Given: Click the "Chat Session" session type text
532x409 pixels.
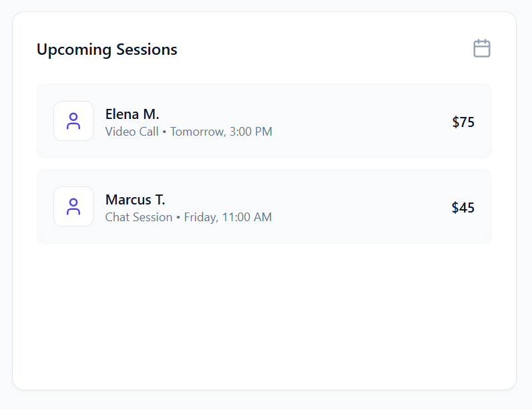Looking at the screenshot, I should coord(139,217).
